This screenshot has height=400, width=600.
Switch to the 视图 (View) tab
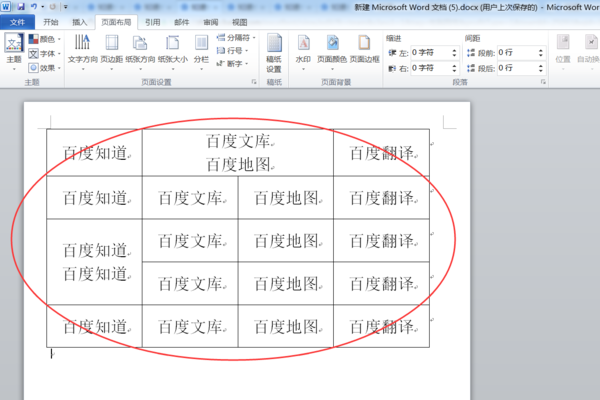(240, 22)
